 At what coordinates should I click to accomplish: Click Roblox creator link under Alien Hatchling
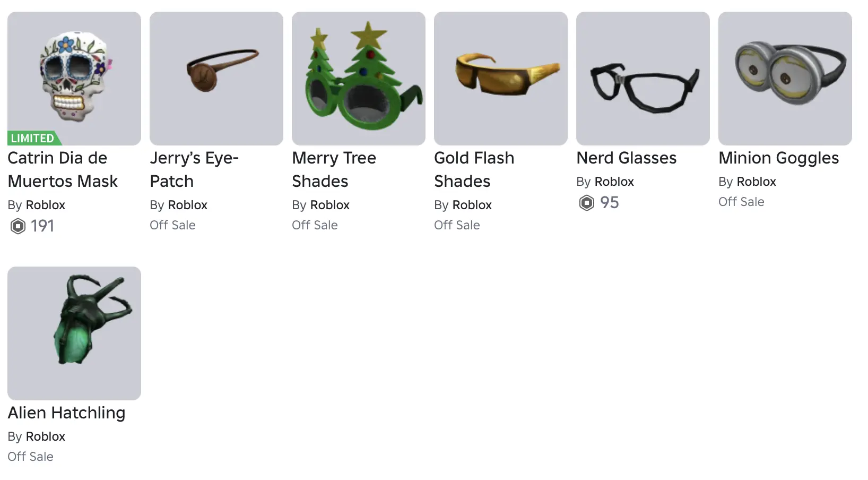[x=45, y=436]
